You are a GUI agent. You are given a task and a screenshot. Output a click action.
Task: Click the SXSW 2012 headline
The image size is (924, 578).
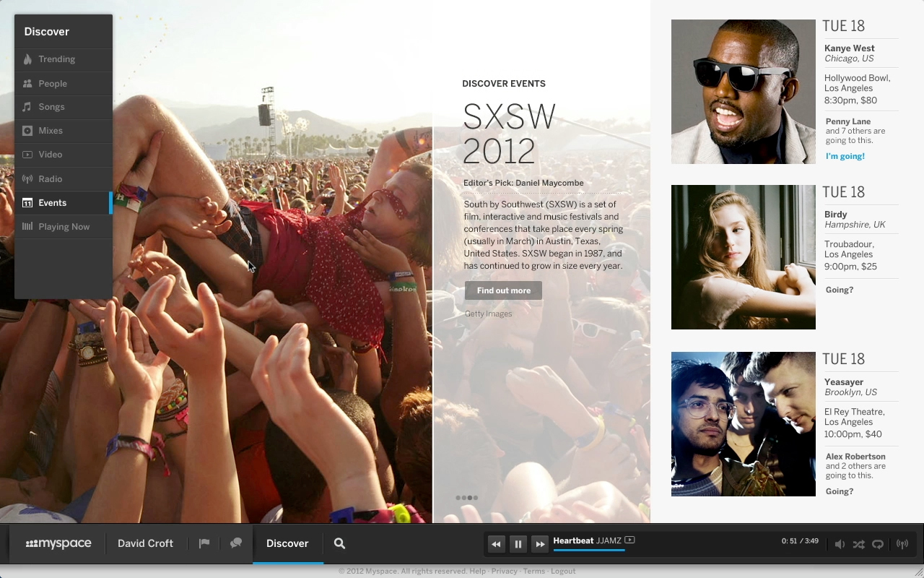(509, 134)
